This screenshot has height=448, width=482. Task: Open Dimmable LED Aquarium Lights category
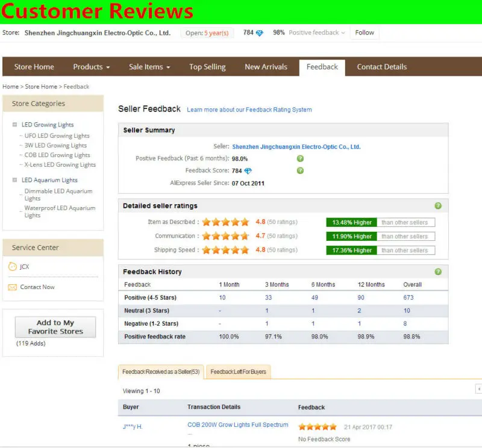pos(58,194)
